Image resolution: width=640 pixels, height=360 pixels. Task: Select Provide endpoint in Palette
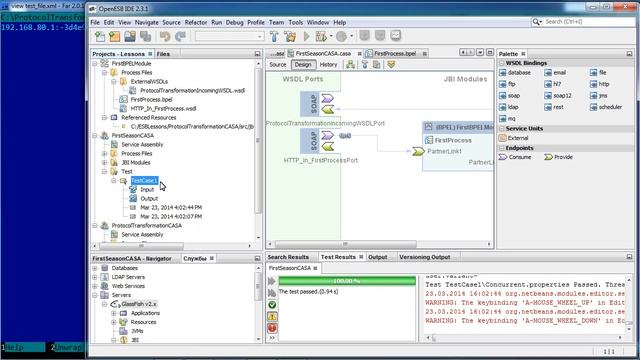pyautogui.click(x=558, y=157)
